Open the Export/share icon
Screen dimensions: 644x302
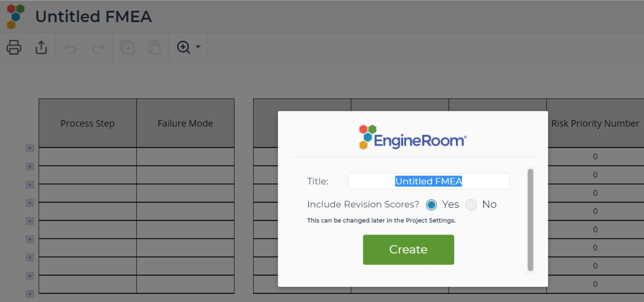point(41,47)
